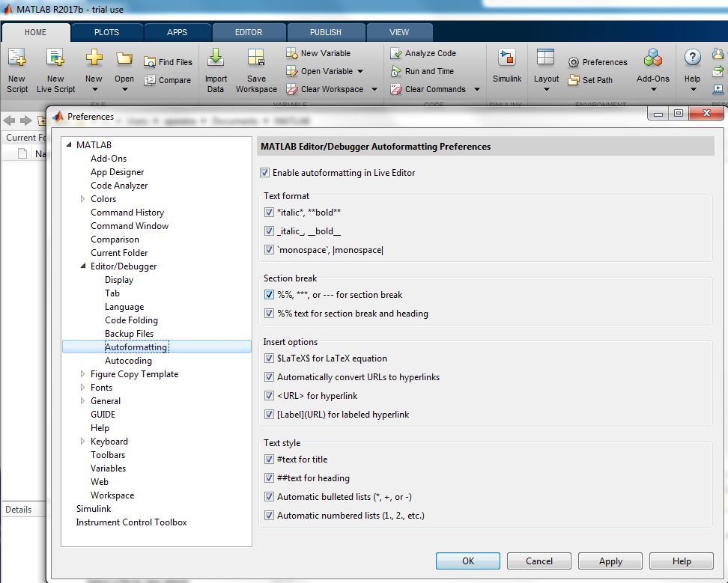728x583 pixels.
Task: Expand the Keyboard tree node
Action: pos(82,441)
